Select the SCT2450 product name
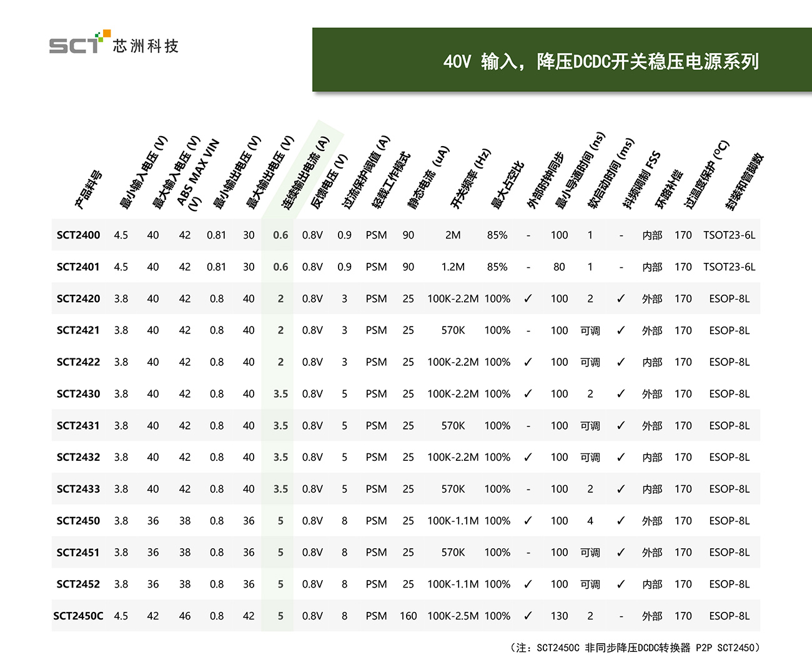The image size is (812, 655). click(78, 521)
